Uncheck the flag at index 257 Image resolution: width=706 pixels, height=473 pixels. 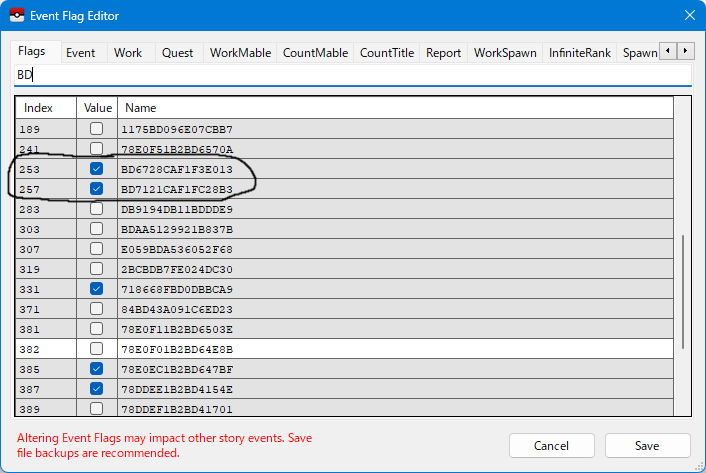[x=97, y=189]
